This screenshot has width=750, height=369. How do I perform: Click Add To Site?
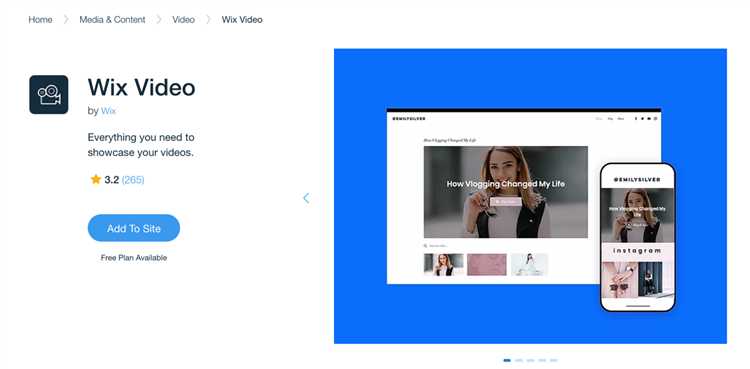(x=134, y=228)
